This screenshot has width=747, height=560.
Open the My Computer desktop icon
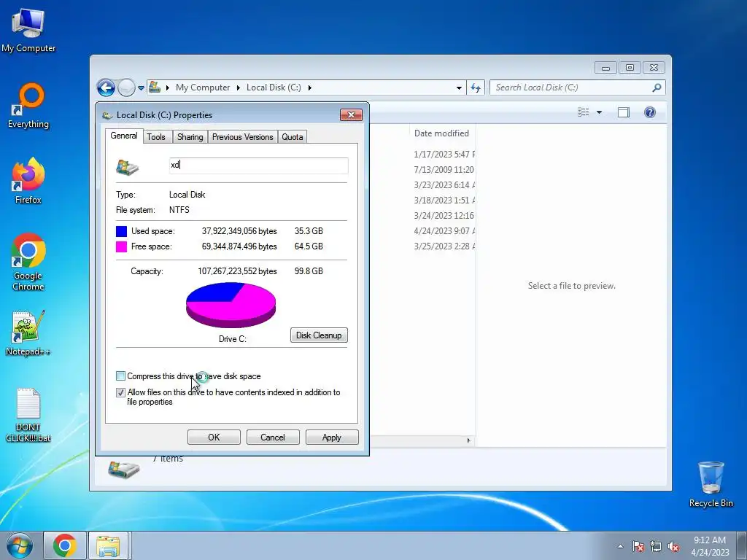(28, 30)
